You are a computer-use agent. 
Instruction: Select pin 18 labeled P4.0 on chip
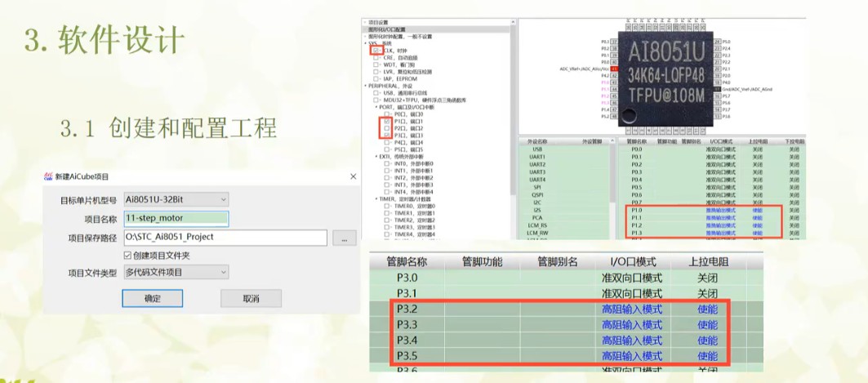click(x=718, y=82)
